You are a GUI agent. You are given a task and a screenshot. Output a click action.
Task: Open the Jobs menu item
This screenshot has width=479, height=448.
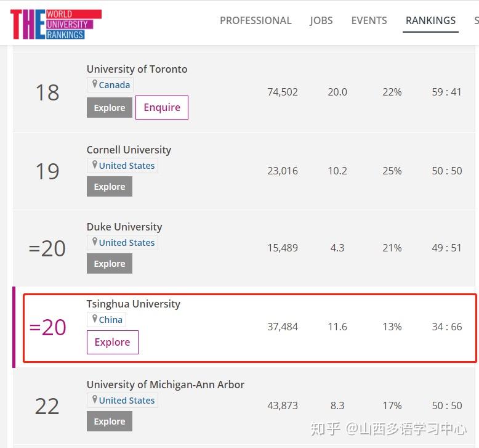tap(321, 20)
